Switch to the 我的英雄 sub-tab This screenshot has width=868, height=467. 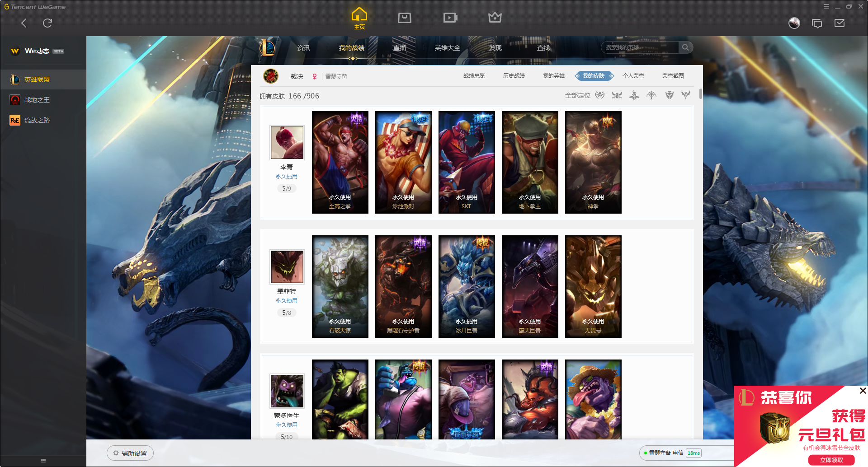click(x=554, y=76)
